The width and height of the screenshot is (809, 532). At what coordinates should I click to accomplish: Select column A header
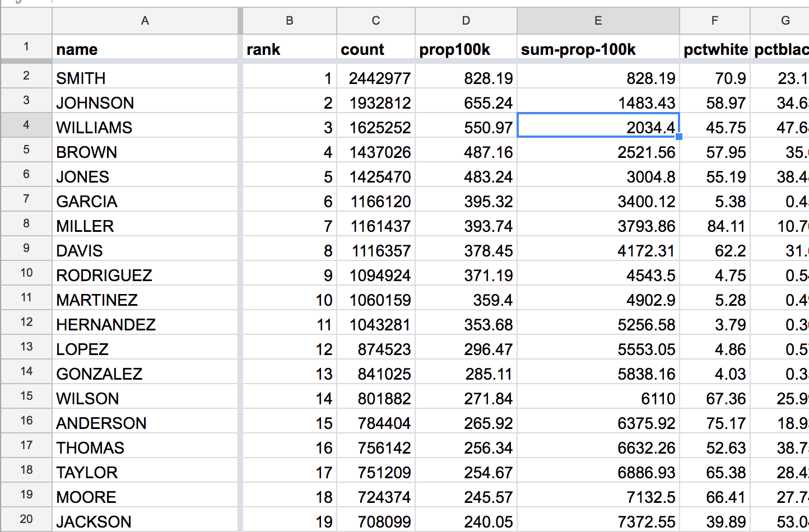click(x=145, y=21)
